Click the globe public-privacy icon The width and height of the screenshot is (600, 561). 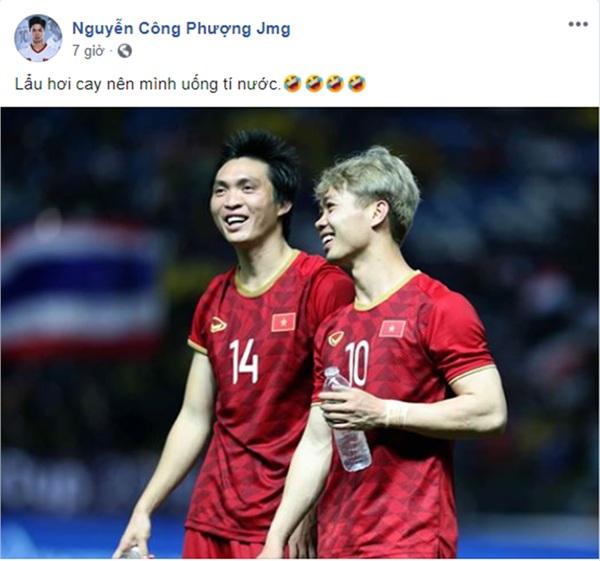click(125, 51)
